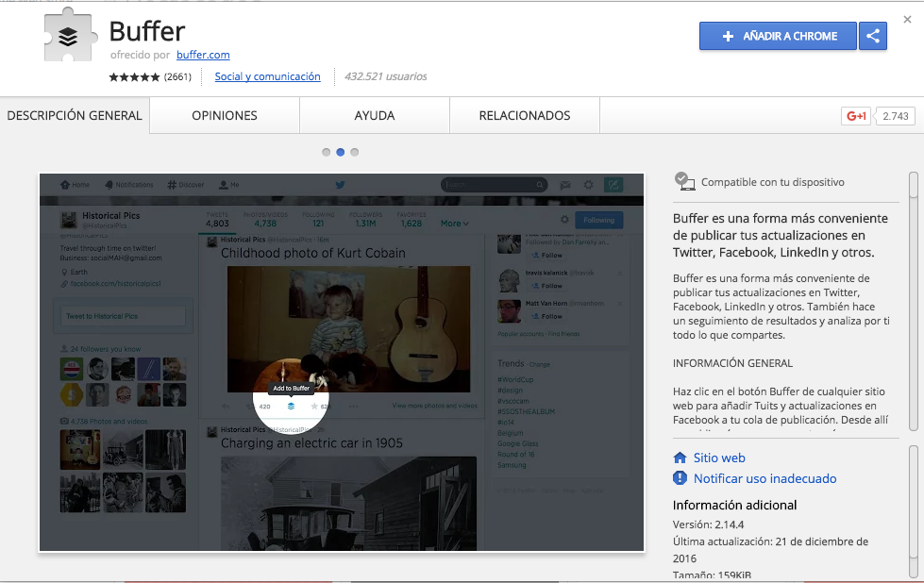Switch to the RELACIONADOS tab

524,114
